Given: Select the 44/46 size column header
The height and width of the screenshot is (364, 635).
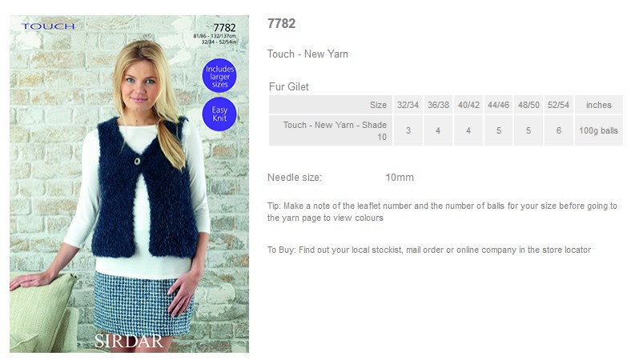Looking at the screenshot, I should (498, 105).
